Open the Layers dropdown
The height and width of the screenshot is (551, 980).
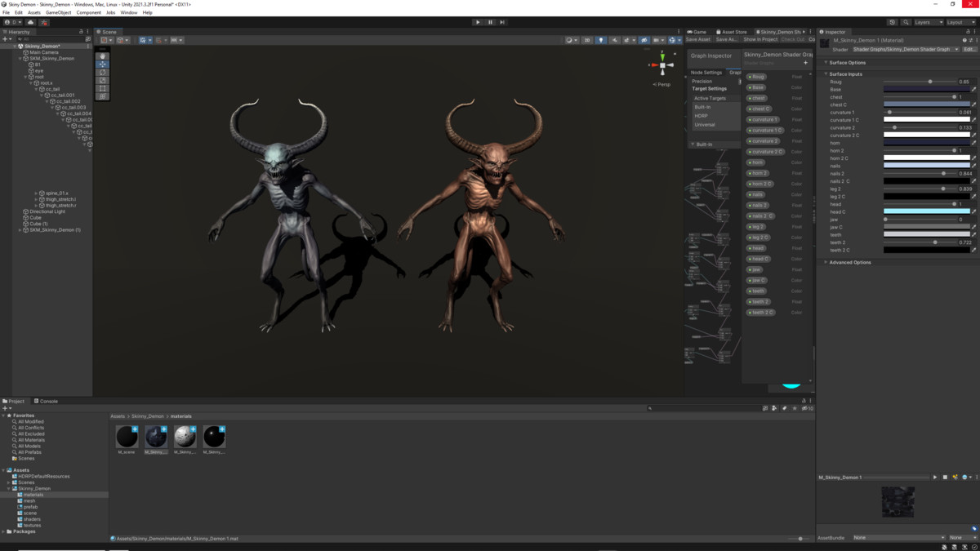928,22
